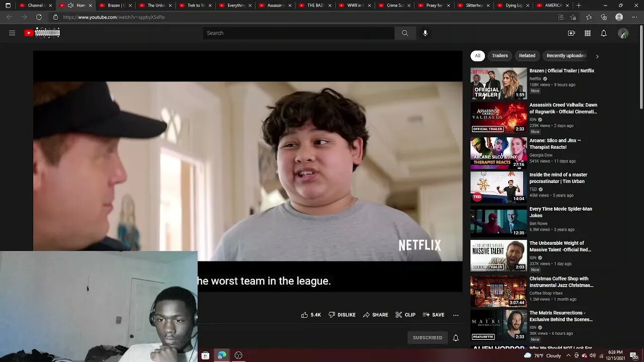Open the volume speaker tray icon
The height and width of the screenshot is (362, 644).
pyautogui.click(x=593, y=355)
